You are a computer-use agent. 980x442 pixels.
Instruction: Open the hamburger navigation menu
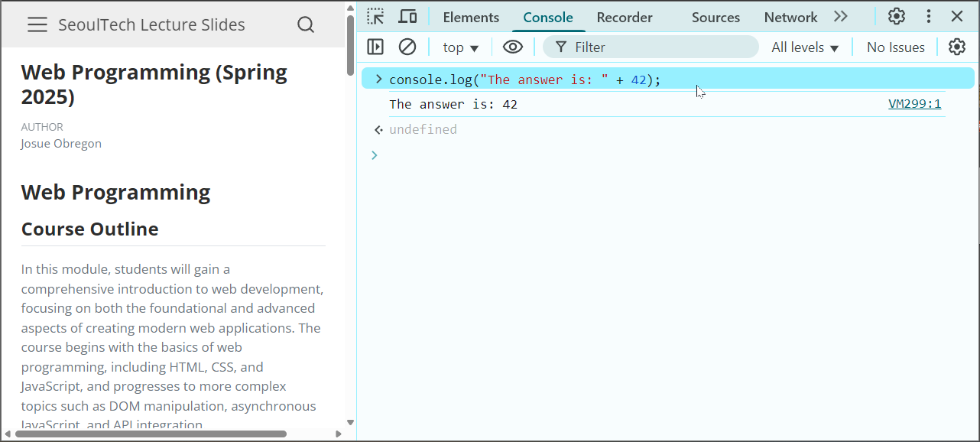(37, 25)
